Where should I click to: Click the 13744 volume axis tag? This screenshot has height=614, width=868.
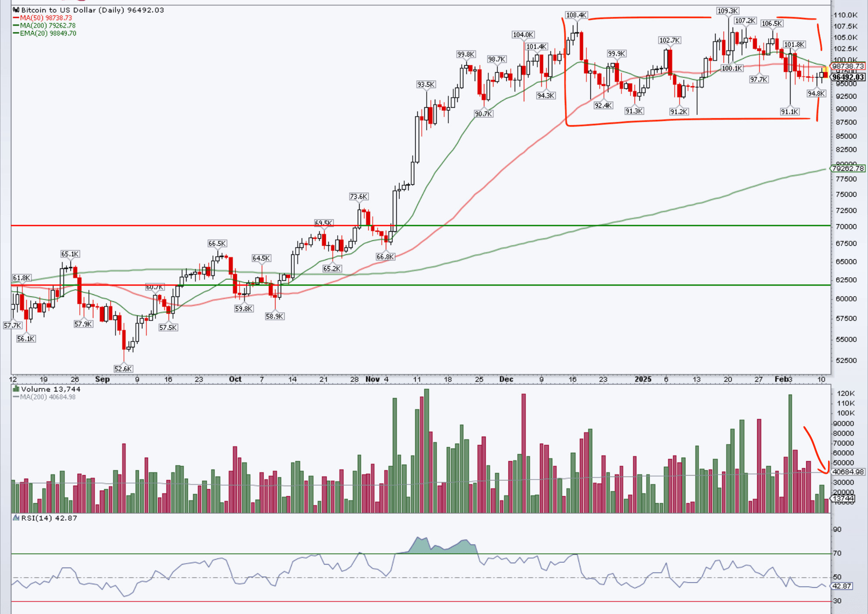[x=843, y=499]
